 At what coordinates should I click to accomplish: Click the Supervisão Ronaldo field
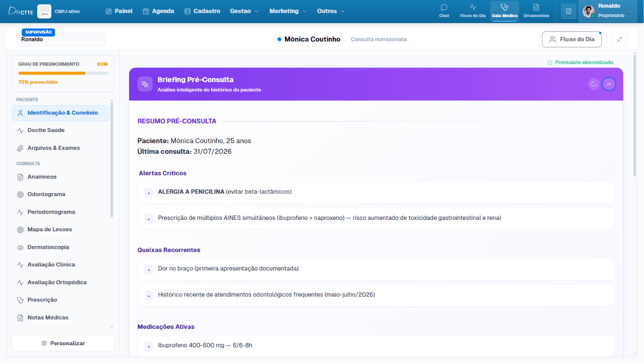[x=61, y=39]
